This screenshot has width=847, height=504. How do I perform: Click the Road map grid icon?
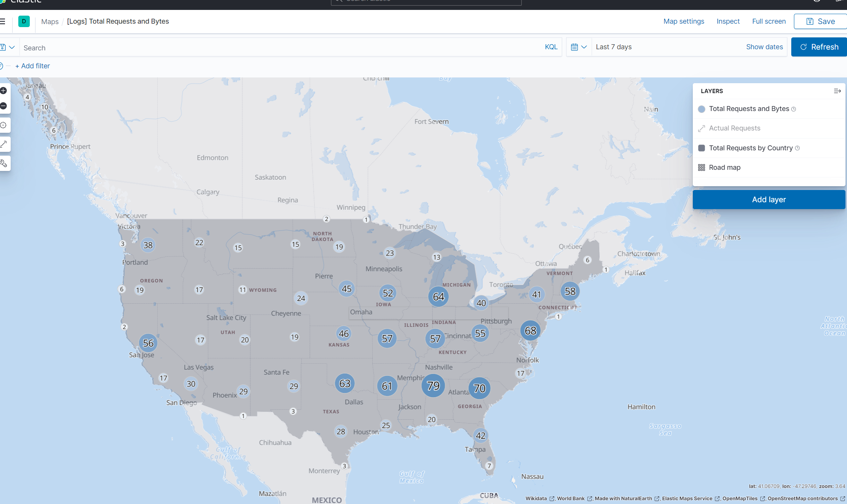[x=702, y=167]
